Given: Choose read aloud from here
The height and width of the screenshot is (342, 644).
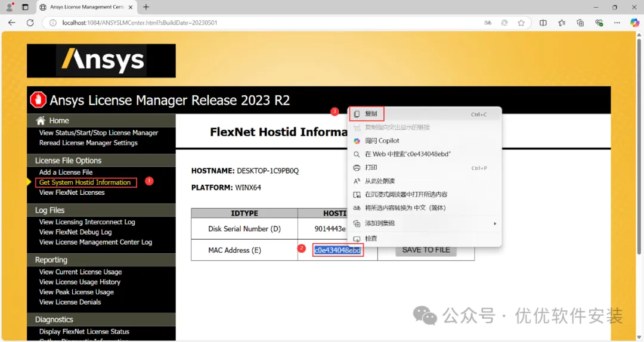Looking at the screenshot, I should (x=425, y=181).
